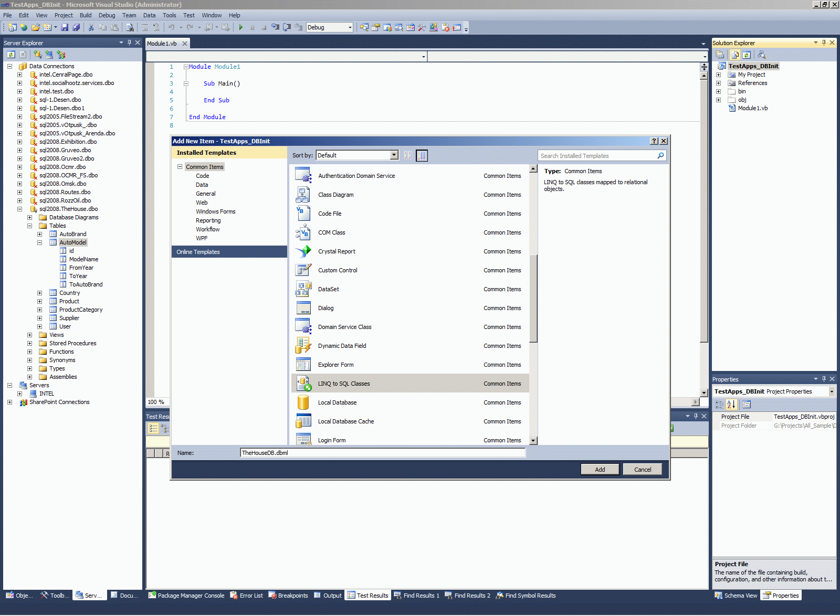840x616 pixels.
Task: Pin the Server Explorer panel
Action: [x=129, y=43]
